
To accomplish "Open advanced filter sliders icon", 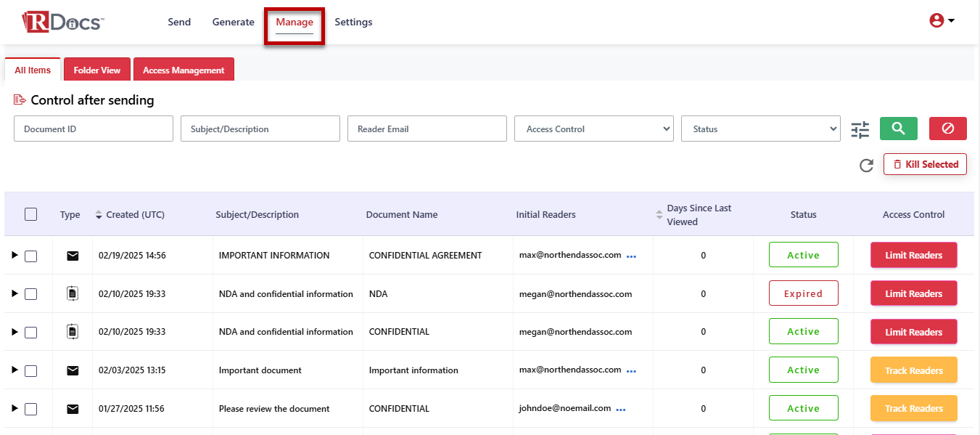I will 860,129.
